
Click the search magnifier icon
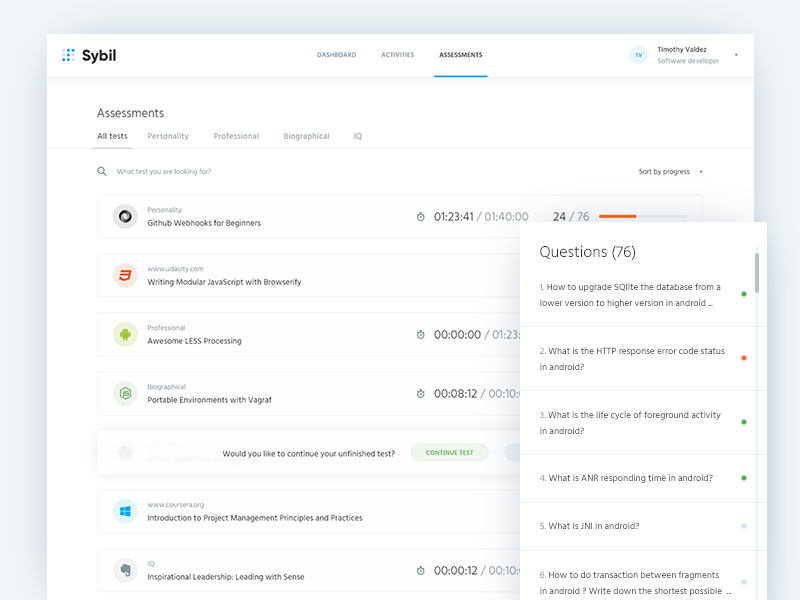tap(102, 171)
